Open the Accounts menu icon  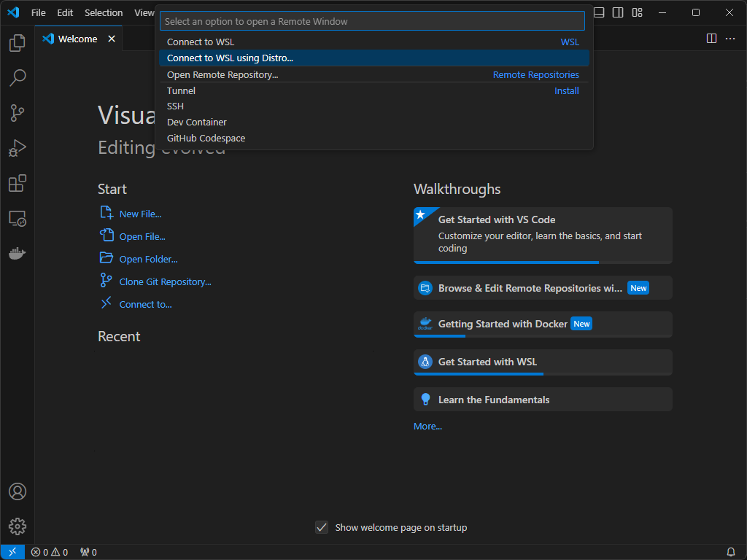pos(18,491)
